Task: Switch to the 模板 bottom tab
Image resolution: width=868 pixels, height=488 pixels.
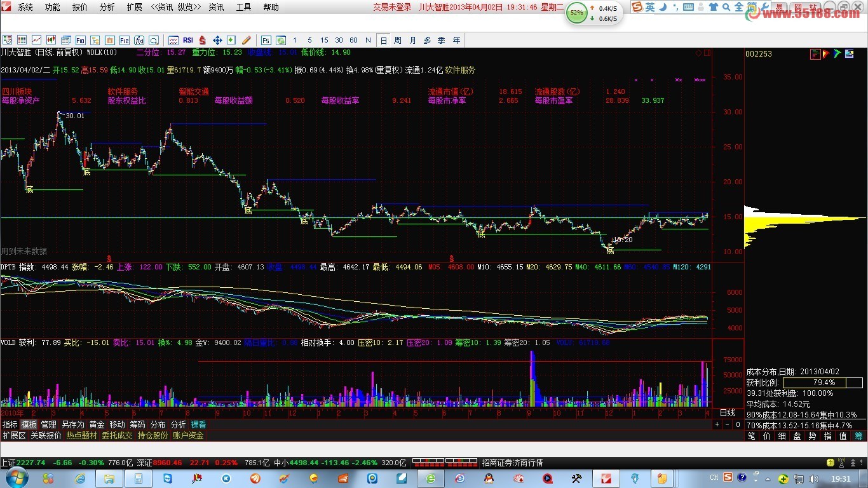Action: coord(29,424)
